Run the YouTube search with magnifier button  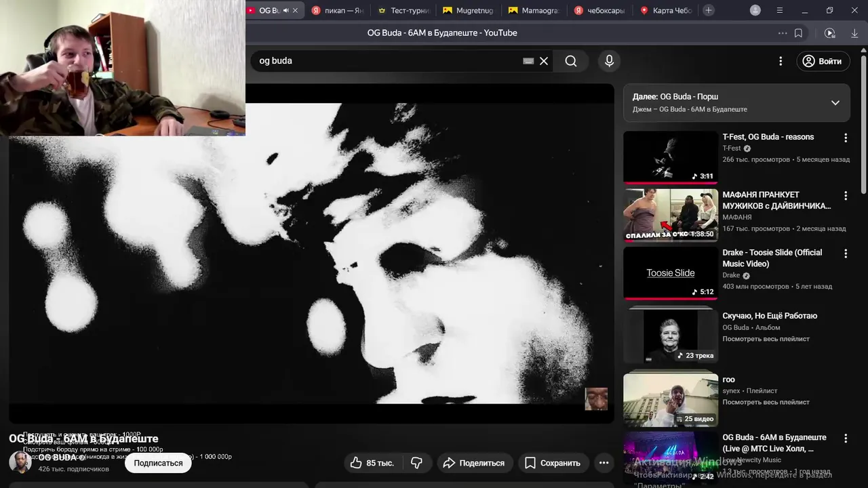(x=571, y=61)
